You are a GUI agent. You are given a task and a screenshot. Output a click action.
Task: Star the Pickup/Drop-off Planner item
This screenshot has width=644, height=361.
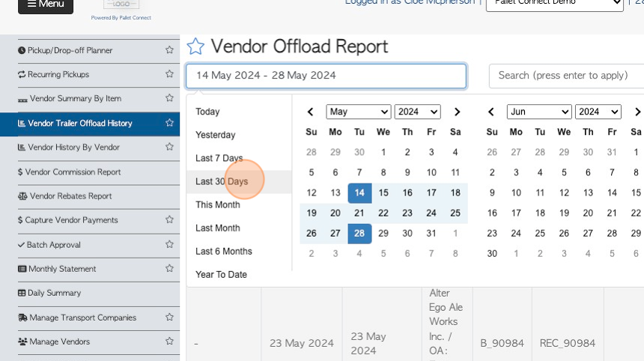pos(169,50)
